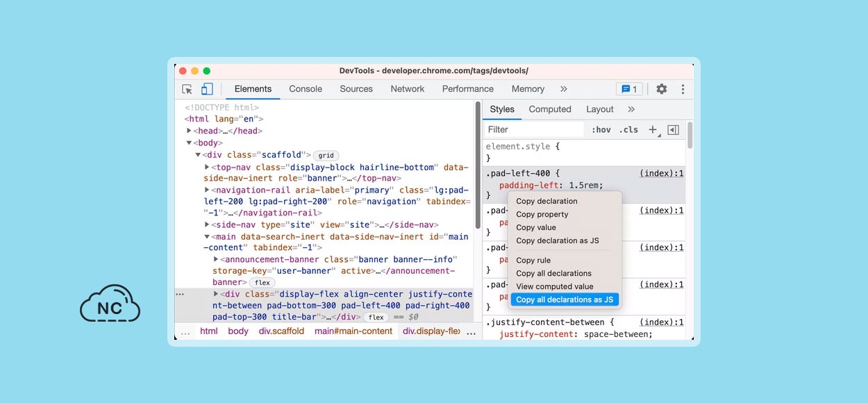Expand the head element node
Viewport: 868px width, 403px height.
click(189, 131)
